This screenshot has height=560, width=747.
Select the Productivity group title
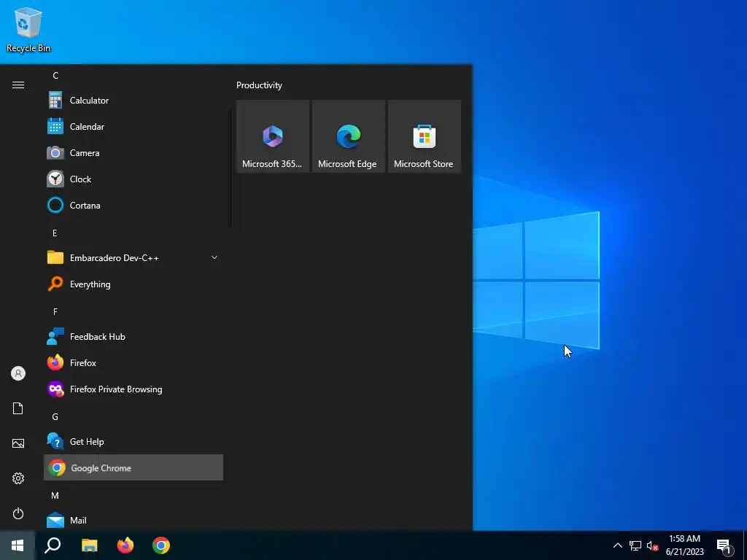(x=259, y=85)
